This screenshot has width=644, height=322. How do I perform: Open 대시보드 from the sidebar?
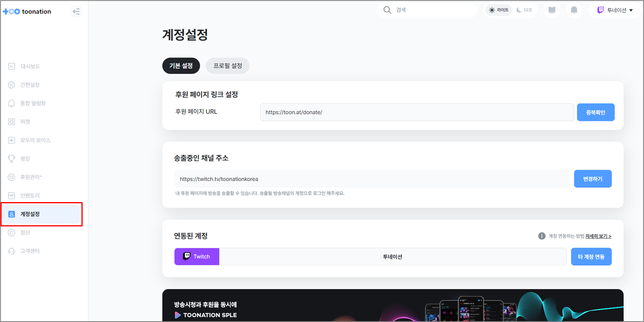30,66
